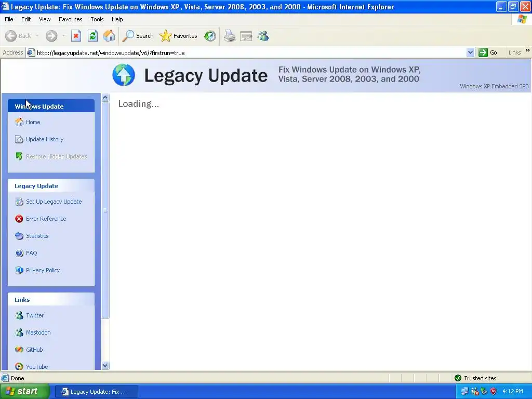Click the 4:12 PM clock in the tray
532x399 pixels.
pos(513,392)
